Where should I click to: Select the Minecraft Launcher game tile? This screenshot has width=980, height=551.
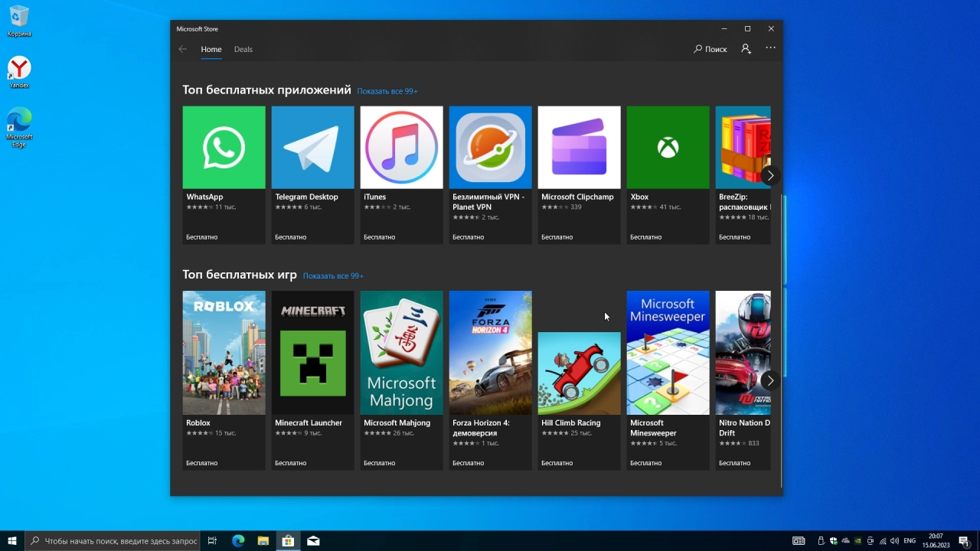[x=312, y=380]
